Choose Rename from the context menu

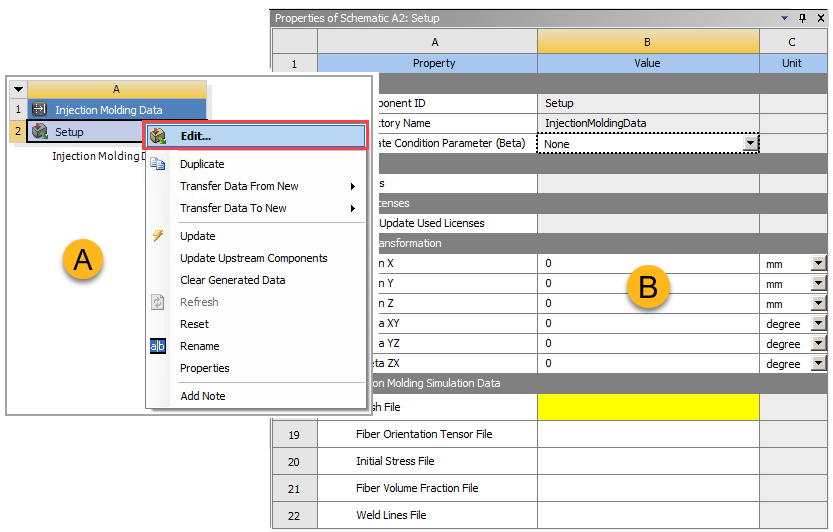pos(256,346)
